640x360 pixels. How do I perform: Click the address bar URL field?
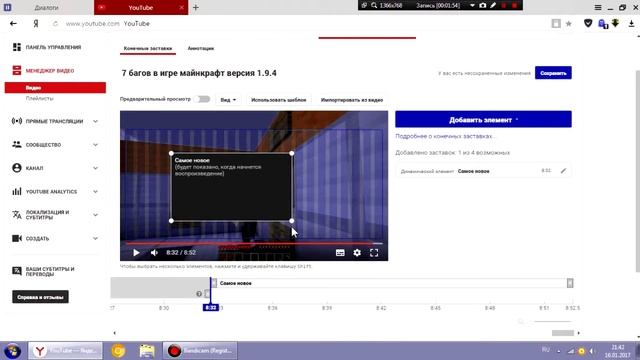click(x=302, y=24)
